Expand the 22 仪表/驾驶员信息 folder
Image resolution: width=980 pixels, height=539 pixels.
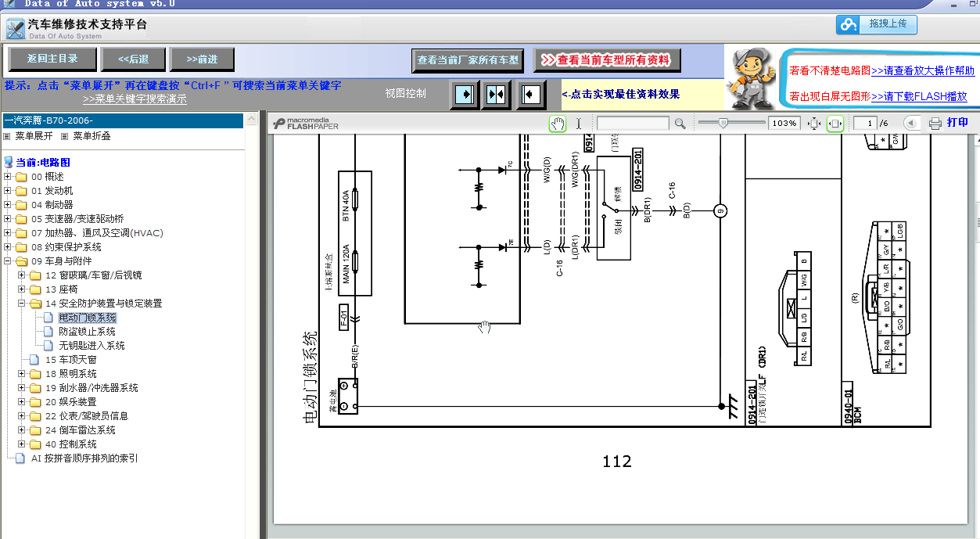[22, 416]
